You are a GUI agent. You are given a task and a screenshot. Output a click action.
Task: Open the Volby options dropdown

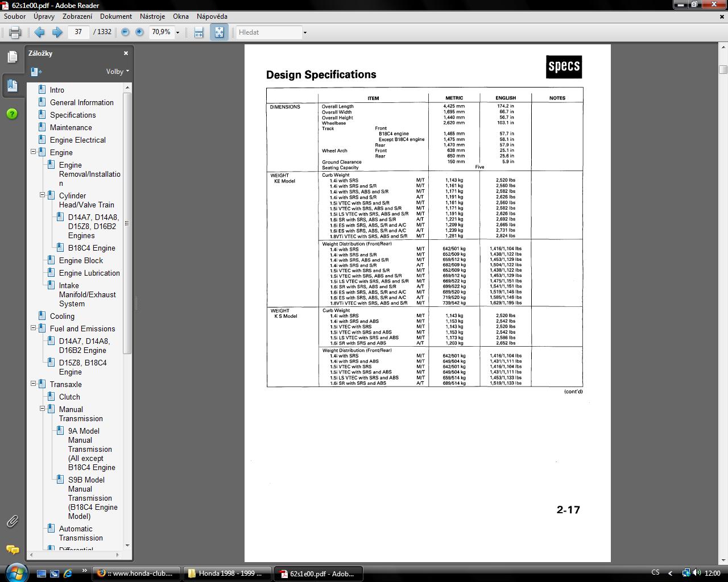click(x=117, y=72)
